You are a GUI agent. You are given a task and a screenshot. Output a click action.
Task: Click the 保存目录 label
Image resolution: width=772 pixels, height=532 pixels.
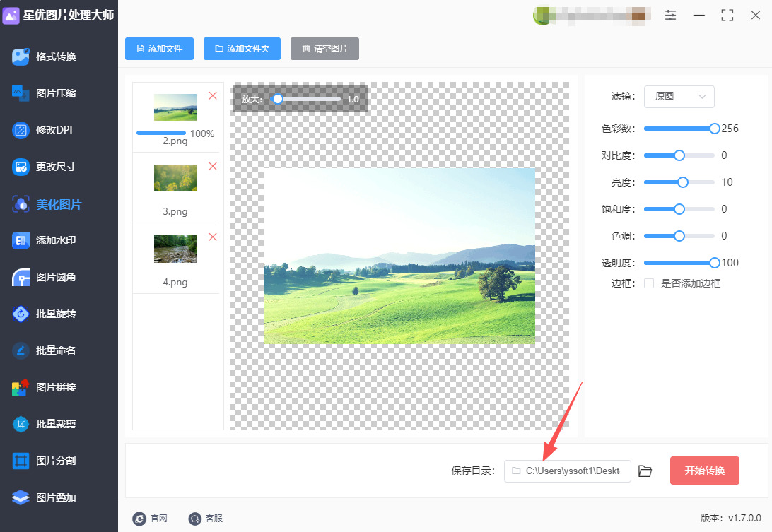(473, 471)
